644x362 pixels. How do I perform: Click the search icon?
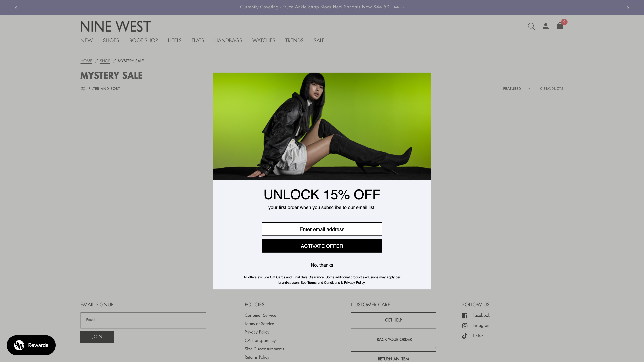531,26
